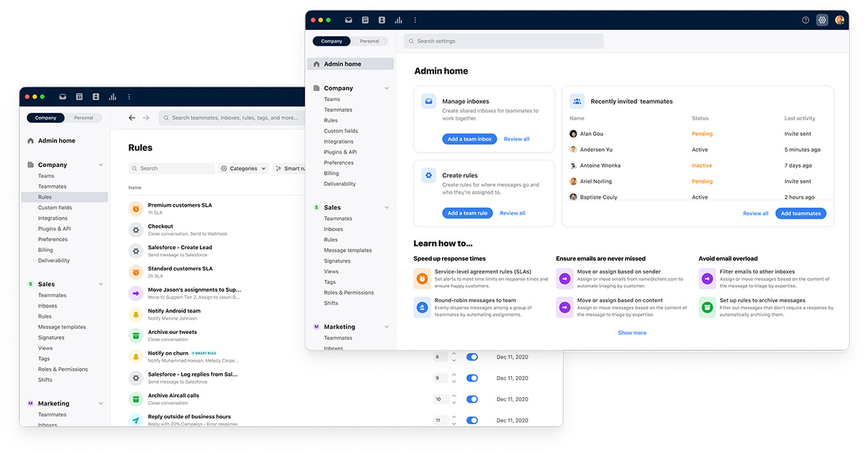Click the Round-robin messages to team icon
868x454 pixels.
422,307
